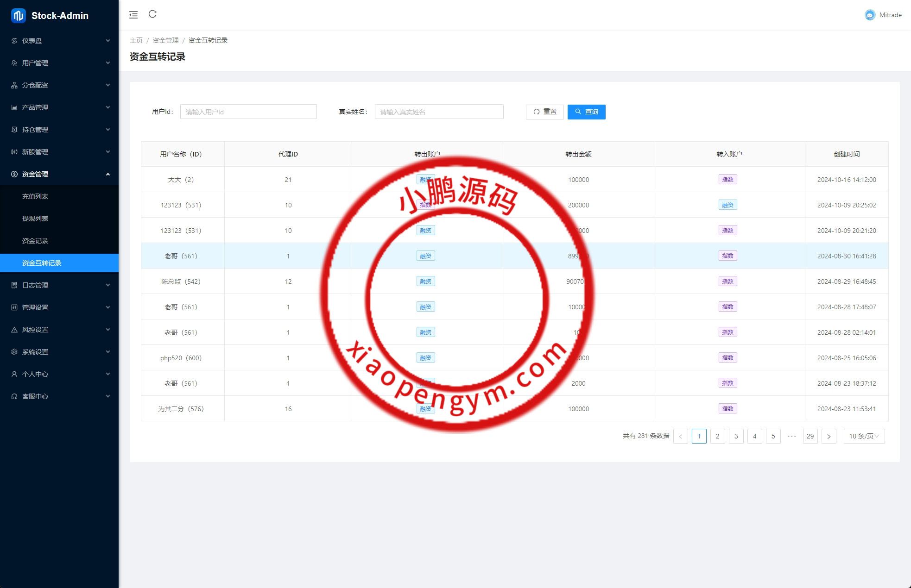The width and height of the screenshot is (911, 588).
Task: Collapse the 资金管理 submenu arrow
Action: (108, 174)
